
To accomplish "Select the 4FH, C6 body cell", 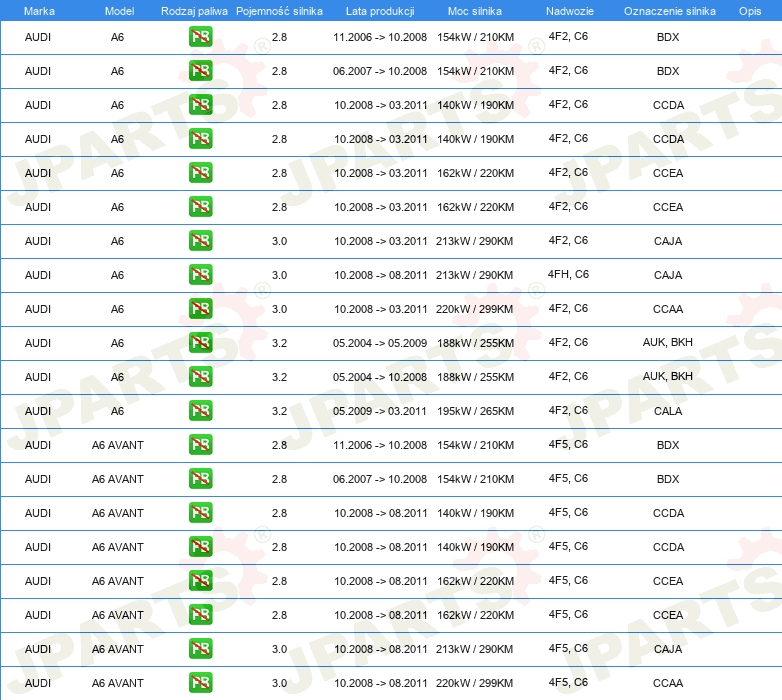I will click(x=568, y=274).
